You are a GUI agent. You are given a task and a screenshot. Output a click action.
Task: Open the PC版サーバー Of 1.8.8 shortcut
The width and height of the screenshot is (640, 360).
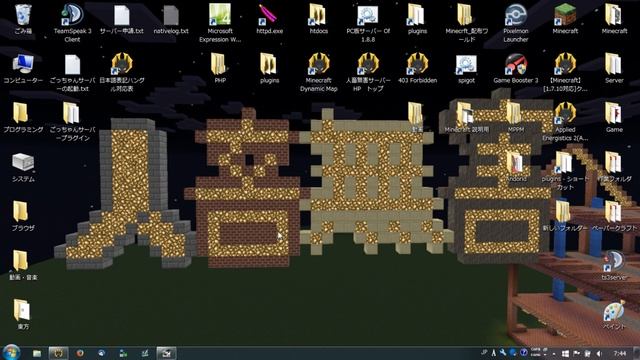point(368,23)
